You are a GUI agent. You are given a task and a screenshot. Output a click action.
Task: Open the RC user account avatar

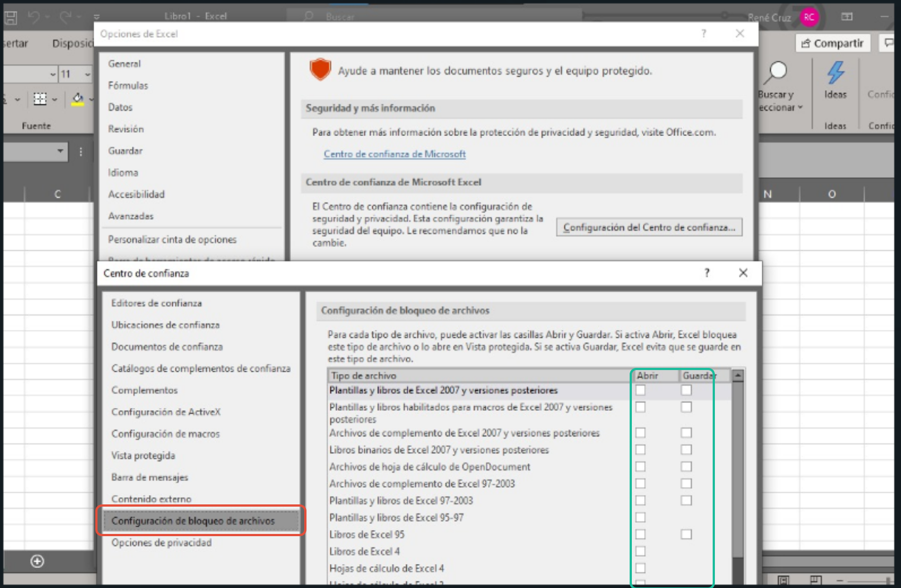809,17
